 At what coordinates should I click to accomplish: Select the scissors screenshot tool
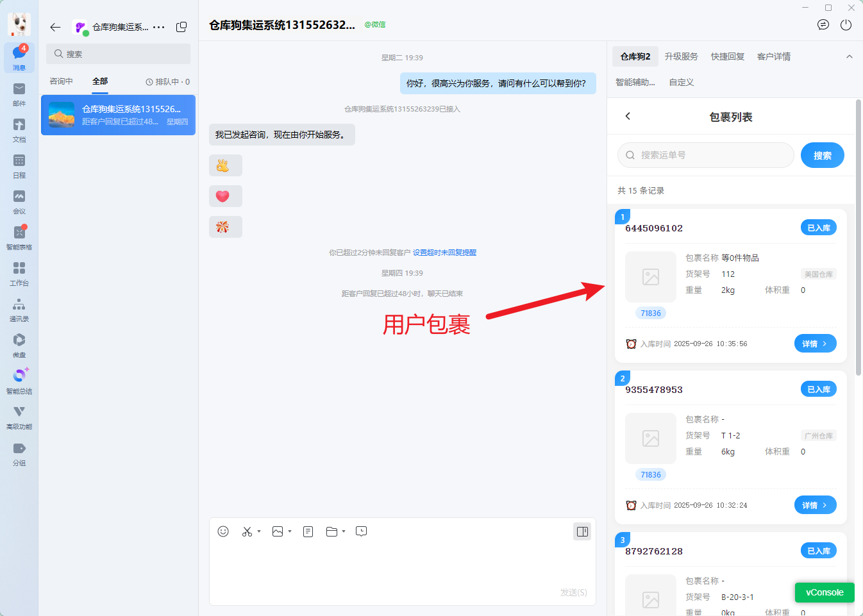(247, 531)
